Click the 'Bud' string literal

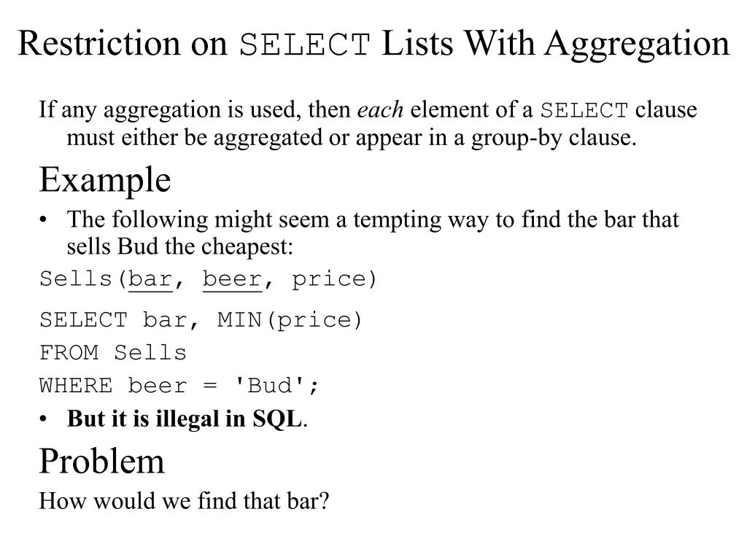(269, 386)
